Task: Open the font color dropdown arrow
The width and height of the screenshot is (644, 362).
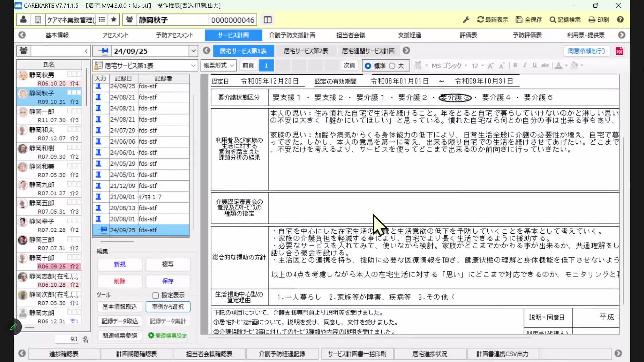Action: coord(566,66)
